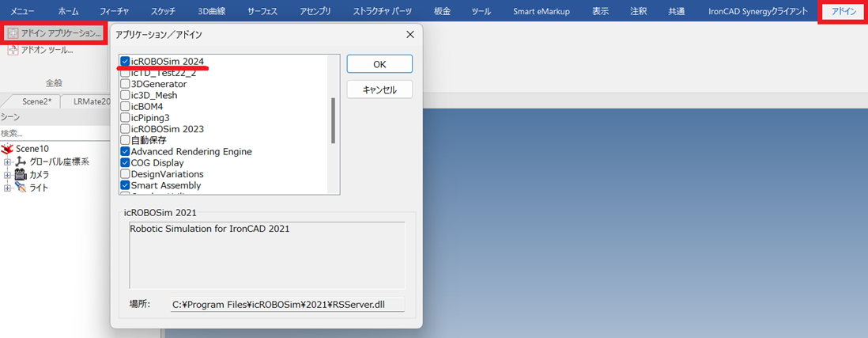Click the カメラ camera icon
The image size is (868, 338).
pyautogui.click(x=21, y=175)
